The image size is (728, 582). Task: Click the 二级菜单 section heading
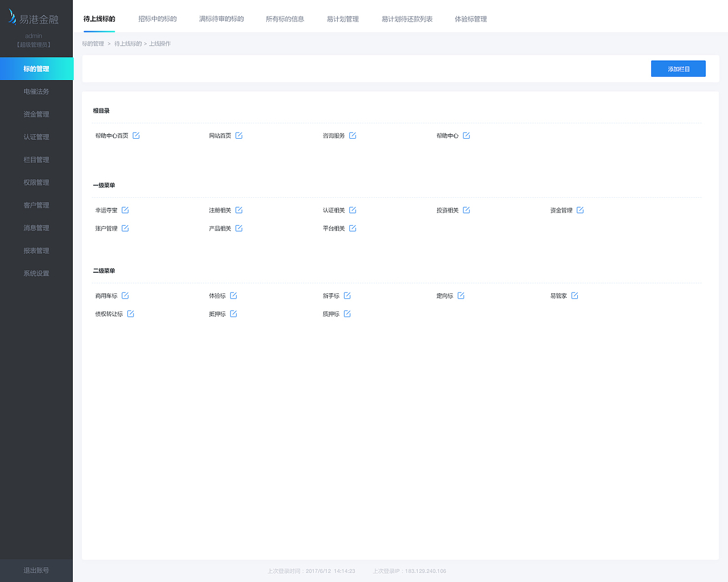coord(104,271)
